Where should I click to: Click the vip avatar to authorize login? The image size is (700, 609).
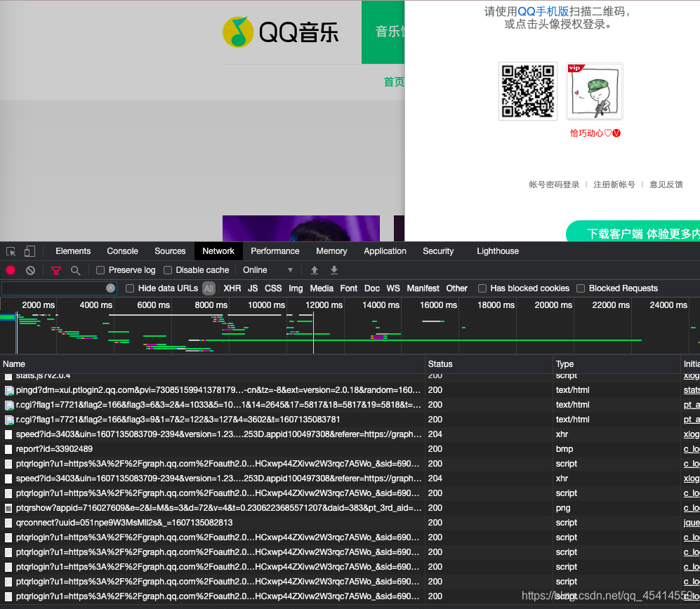click(x=595, y=91)
